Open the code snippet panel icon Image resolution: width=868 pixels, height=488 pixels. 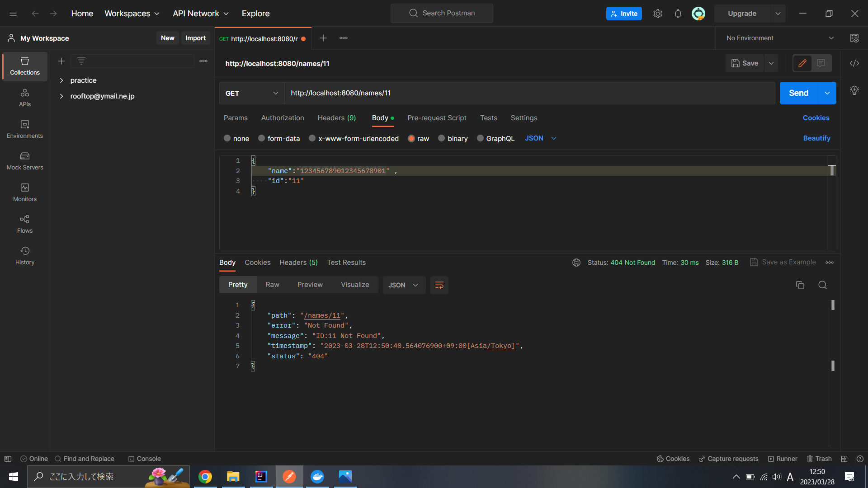pos(854,63)
